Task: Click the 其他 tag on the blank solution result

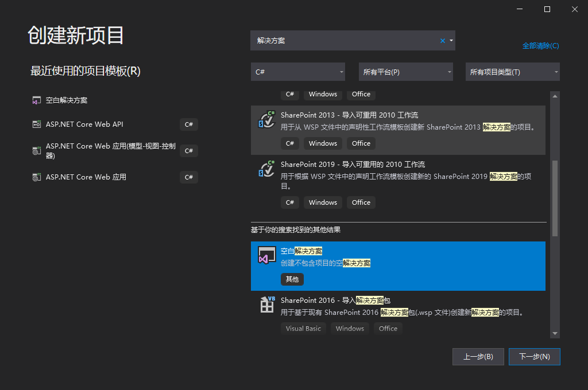Action: tap(292, 279)
